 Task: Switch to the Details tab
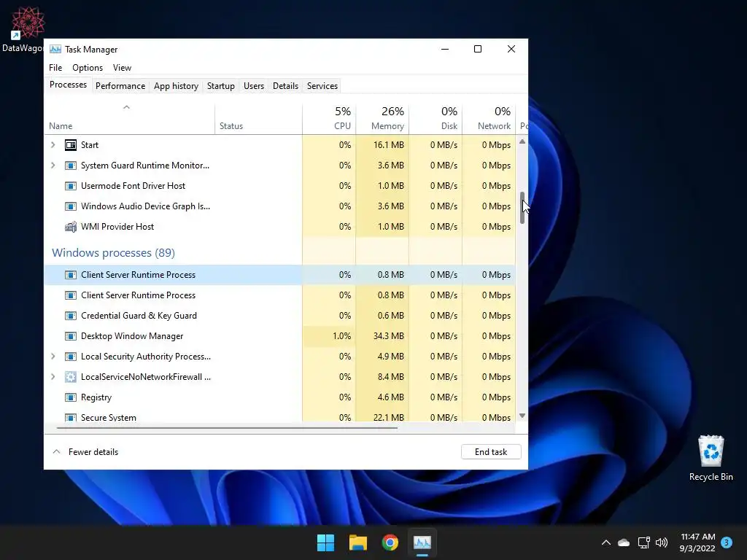[285, 86]
